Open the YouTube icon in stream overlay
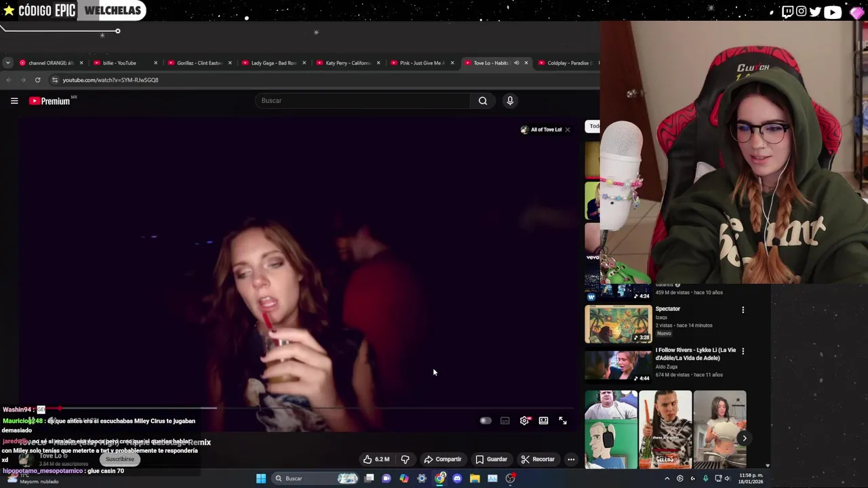Viewport: 868px width, 488px height. point(833,12)
